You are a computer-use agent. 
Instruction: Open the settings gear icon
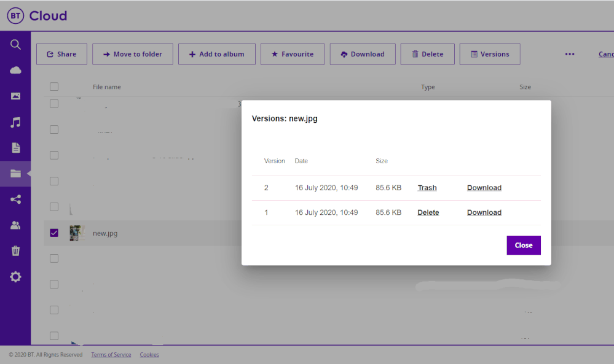[x=15, y=277]
